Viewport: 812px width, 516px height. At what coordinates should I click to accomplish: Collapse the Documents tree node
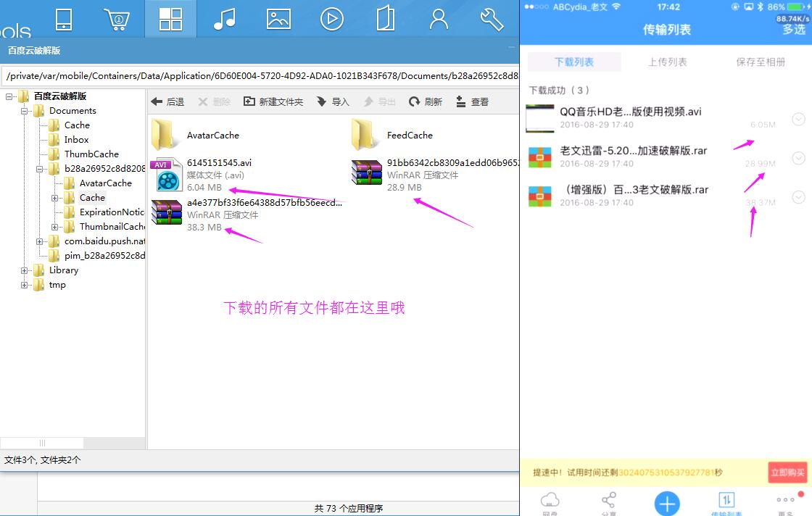click(x=25, y=111)
